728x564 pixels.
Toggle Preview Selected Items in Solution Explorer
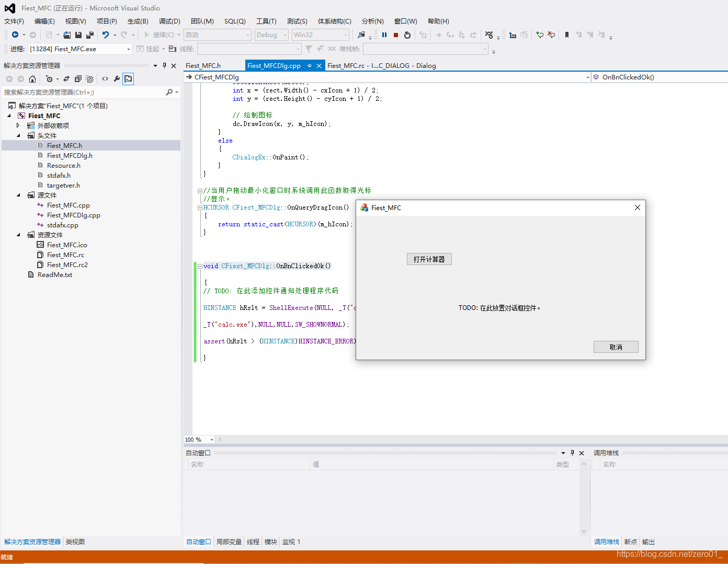click(x=128, y=79)
